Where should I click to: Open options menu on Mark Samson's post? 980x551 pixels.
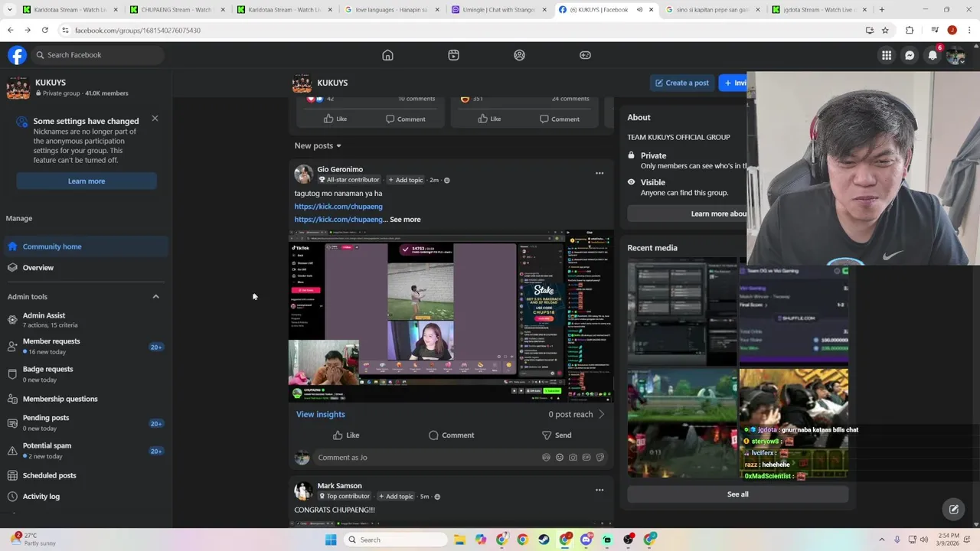(599, 490)
